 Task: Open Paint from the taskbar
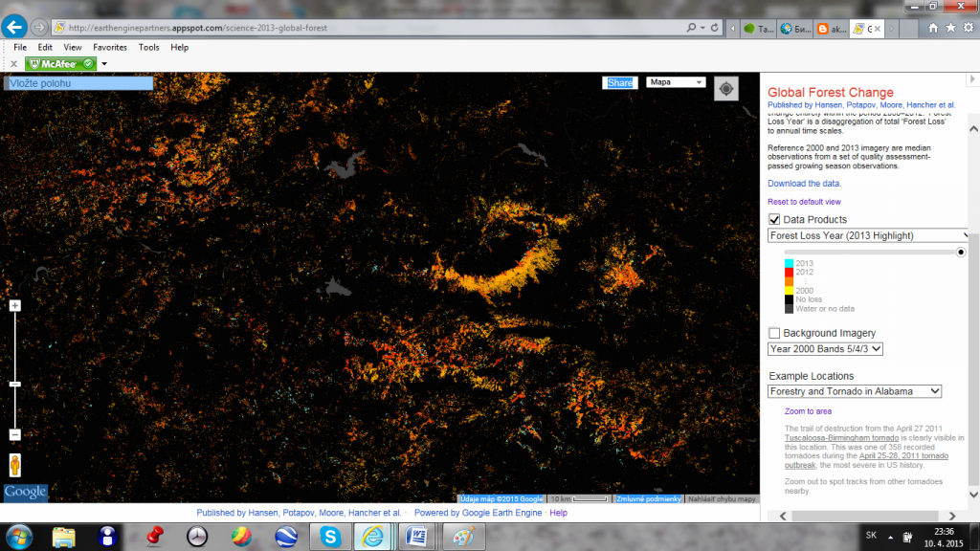click(464, 538)
